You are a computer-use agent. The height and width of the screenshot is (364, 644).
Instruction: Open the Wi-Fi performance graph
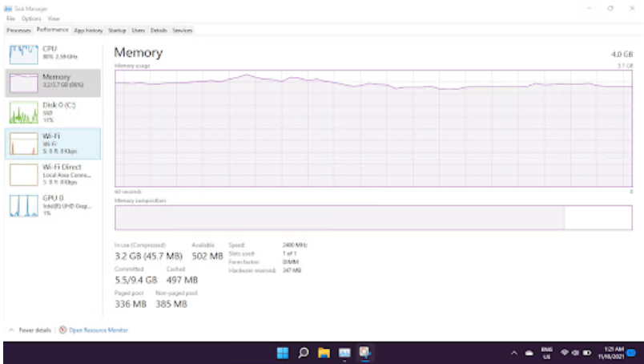click(x=23, y=144)
